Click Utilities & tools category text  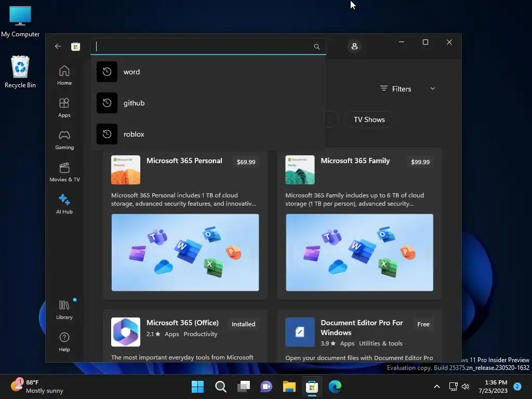point(381,343)
